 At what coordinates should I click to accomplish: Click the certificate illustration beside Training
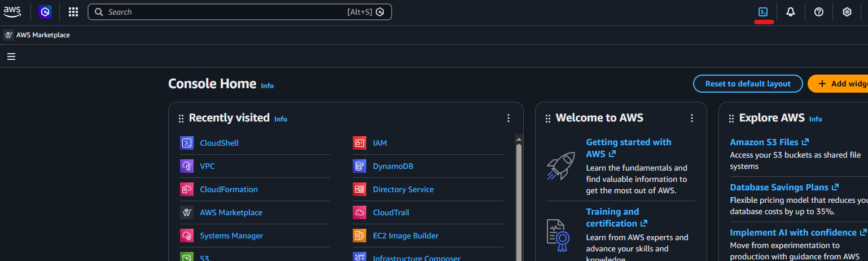pyautogui.click(x=558, y=235)
